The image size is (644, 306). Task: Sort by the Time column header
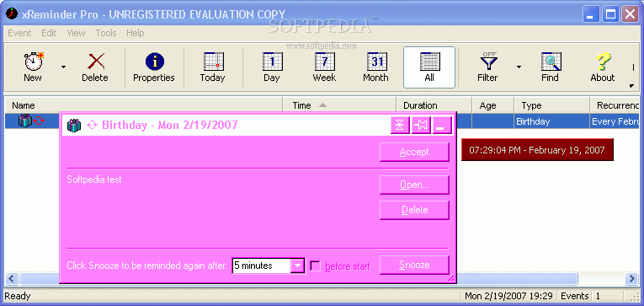[x=339, y=105]
